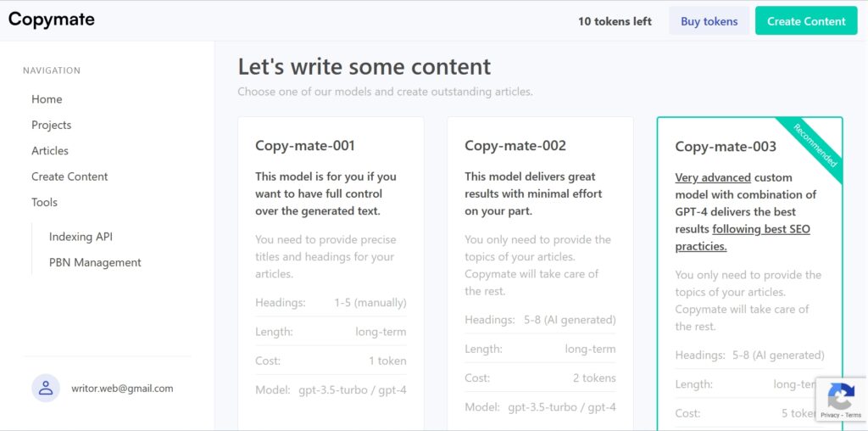Click Copy-mate-002 'gpt-3.5-turbo / gpt-4' model value

[x=562, y=407]
